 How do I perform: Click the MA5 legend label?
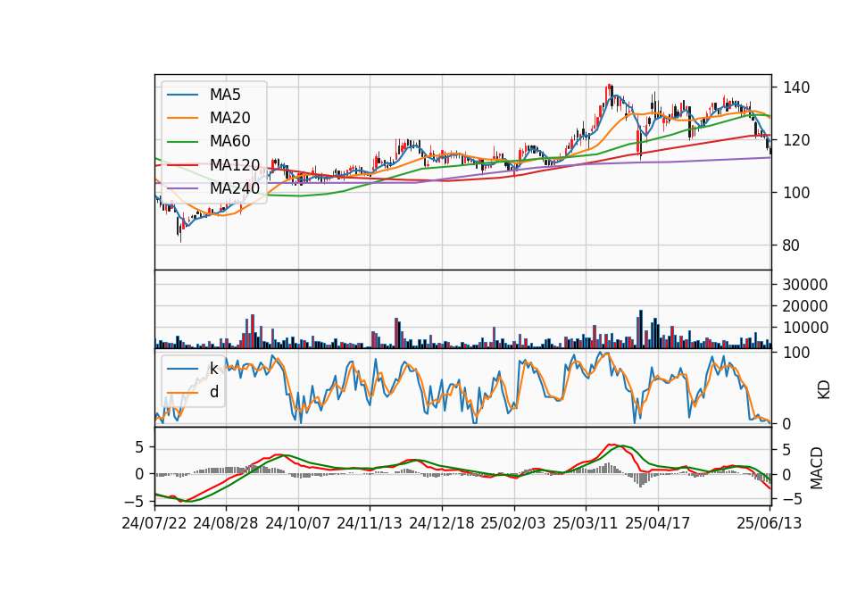225,95
